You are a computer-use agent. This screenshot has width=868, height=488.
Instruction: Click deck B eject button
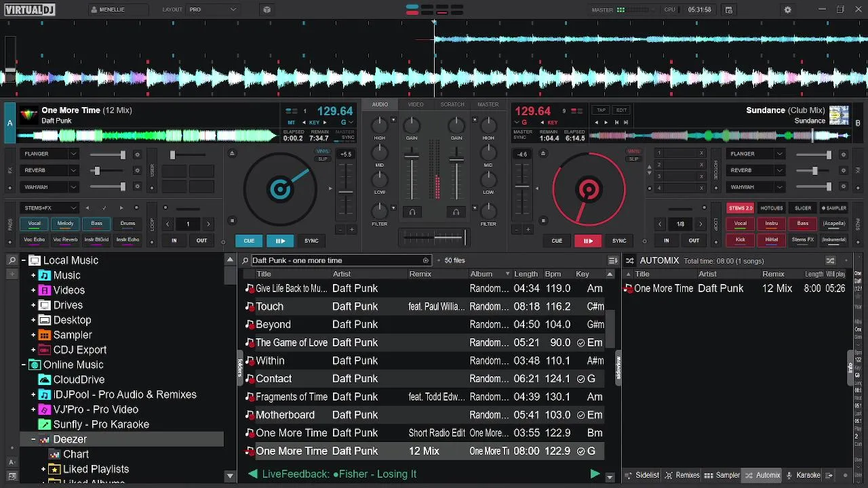click(x=542, y=153)
